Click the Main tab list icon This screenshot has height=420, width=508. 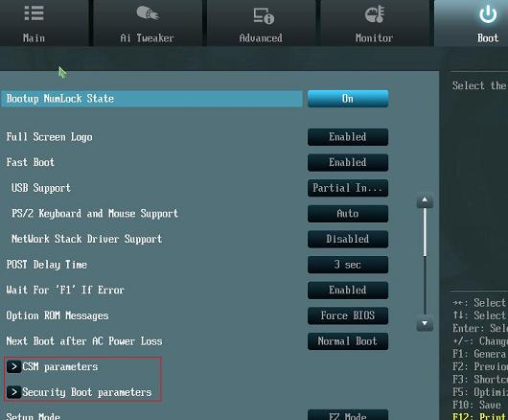coord(34,13)
